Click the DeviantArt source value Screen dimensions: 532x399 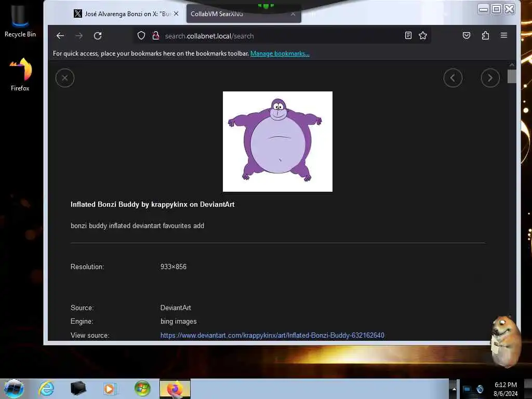176,308
